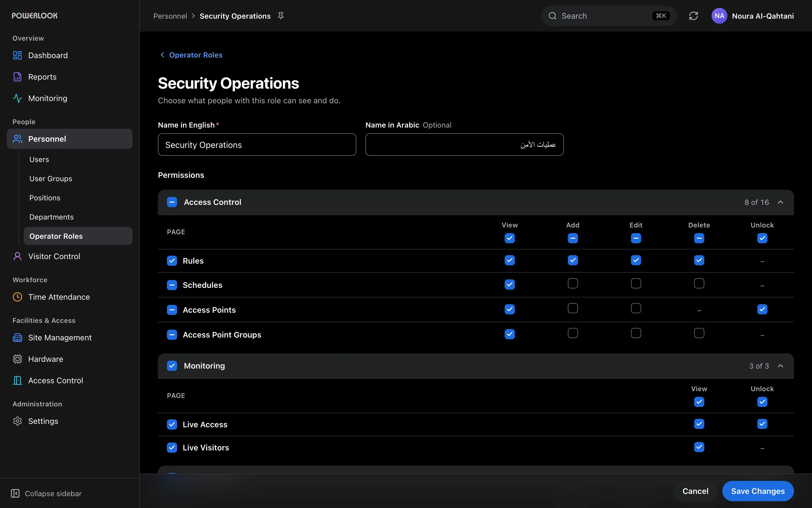The height and width of the screenshot is (508, 812).
Task: Click the Monitoring pulse icon in sidebar
Action: [17, 98]
